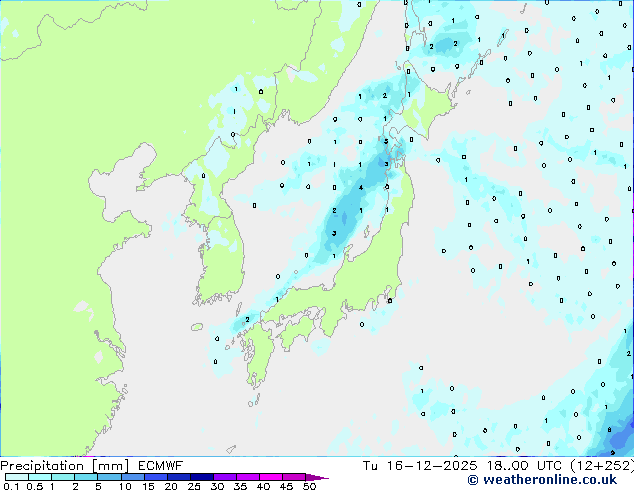Click the 2–5 mm legend color box
Image resolution: width=634 pixels, height=490 pixels.
(86, 477)
